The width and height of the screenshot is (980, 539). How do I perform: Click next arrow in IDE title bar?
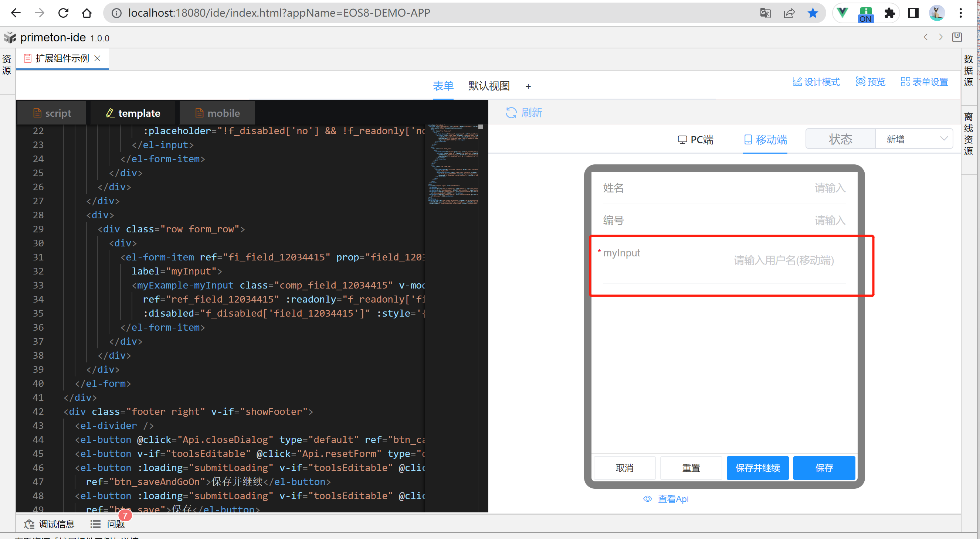point(941,37)
